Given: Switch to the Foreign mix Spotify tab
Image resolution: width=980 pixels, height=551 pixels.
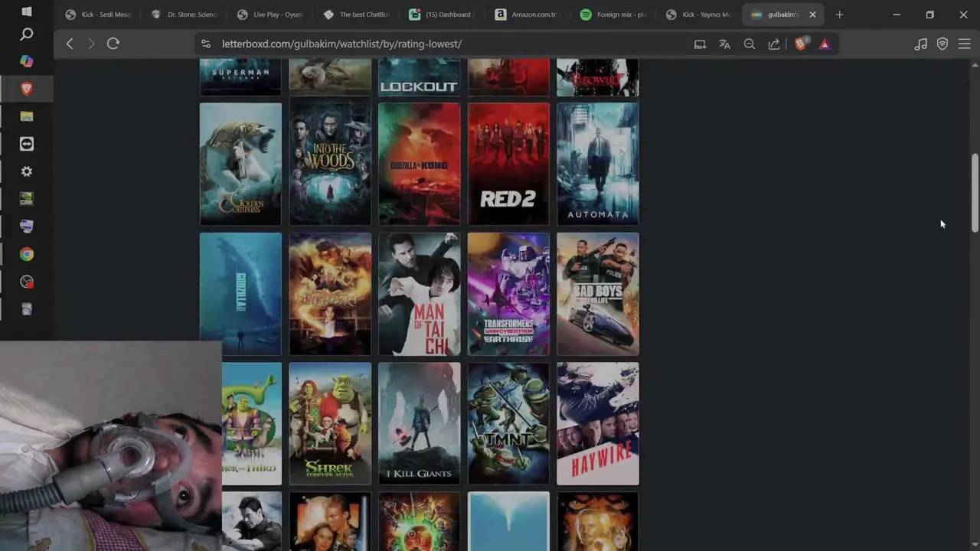Looking at the screenshot, I should [615, 15].
